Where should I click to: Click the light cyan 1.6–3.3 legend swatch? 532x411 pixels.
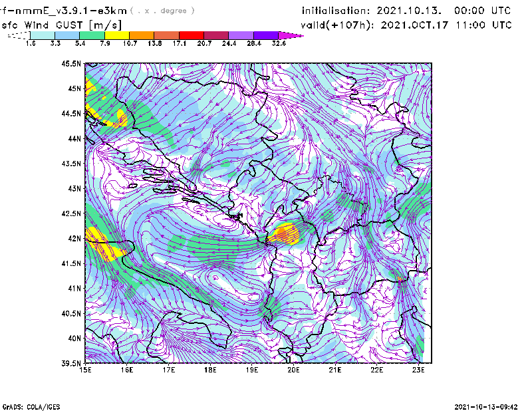pos(43,35)
